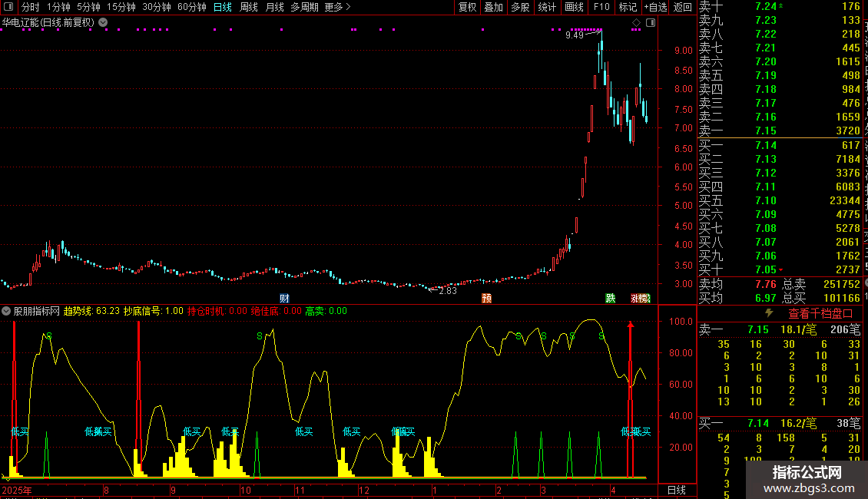
Task: Expand the 股朋指标网 indicator dropdown arrow
Action: point(6,311)
